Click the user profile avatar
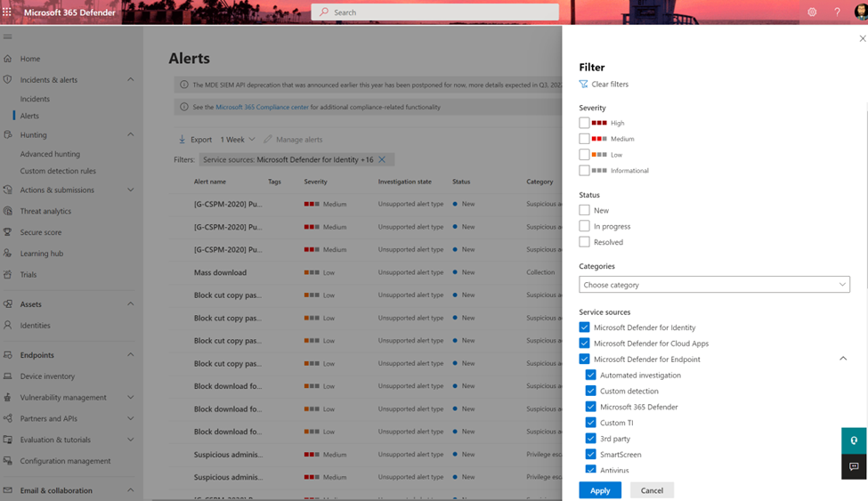This screenshot has height=501, width=868. (x=861, y=12)
